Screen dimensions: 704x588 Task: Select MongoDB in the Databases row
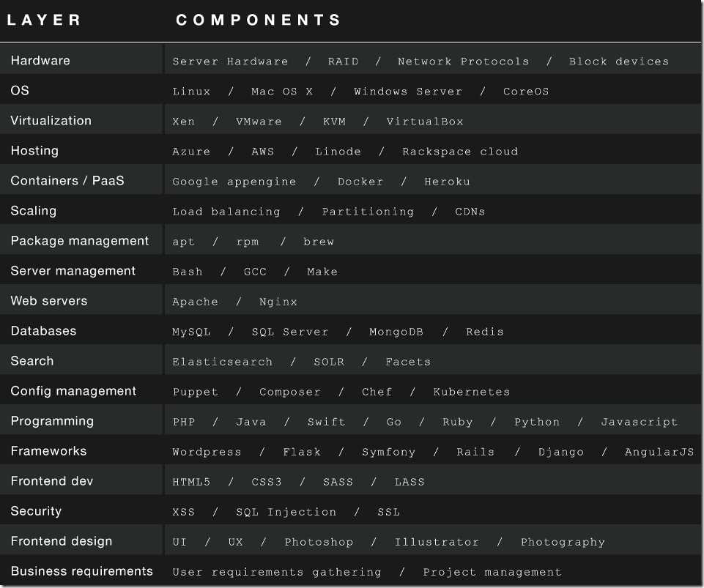click(396, 332)
